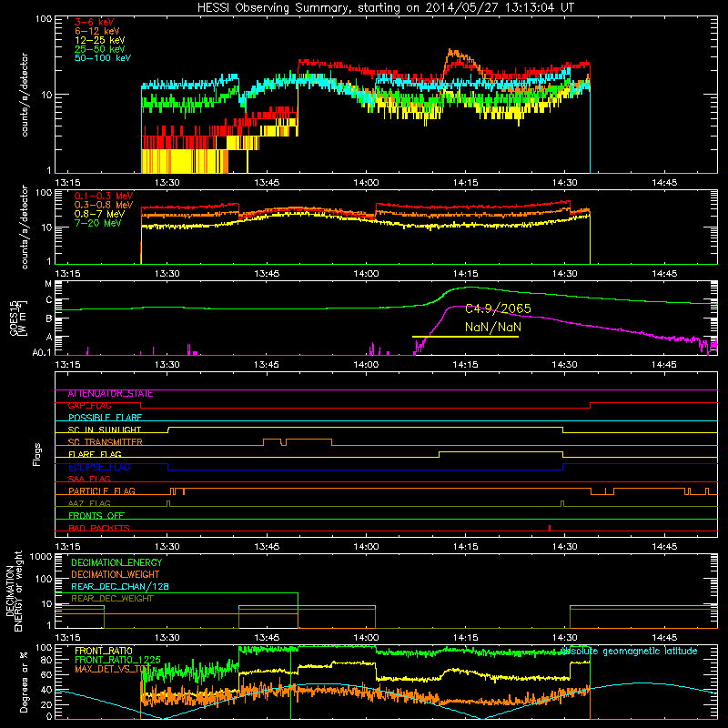Click the 13:30 tick label under Flags panel

click(x=167, y=547)
